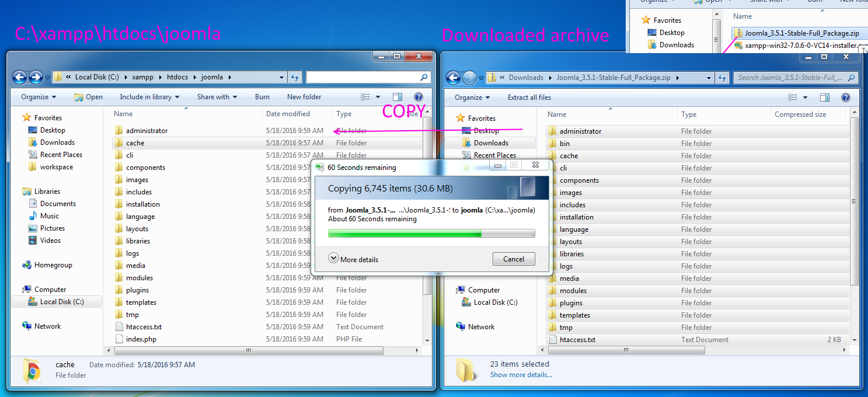Go back in the joomla Explorer window

(x=19, y=77)
